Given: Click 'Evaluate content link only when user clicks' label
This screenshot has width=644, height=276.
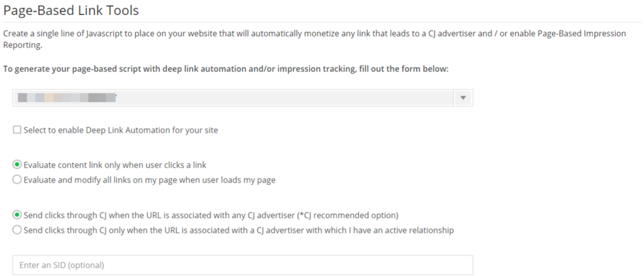Looking at the screenshot, I should pyautogui.click(x=115, y=165).
